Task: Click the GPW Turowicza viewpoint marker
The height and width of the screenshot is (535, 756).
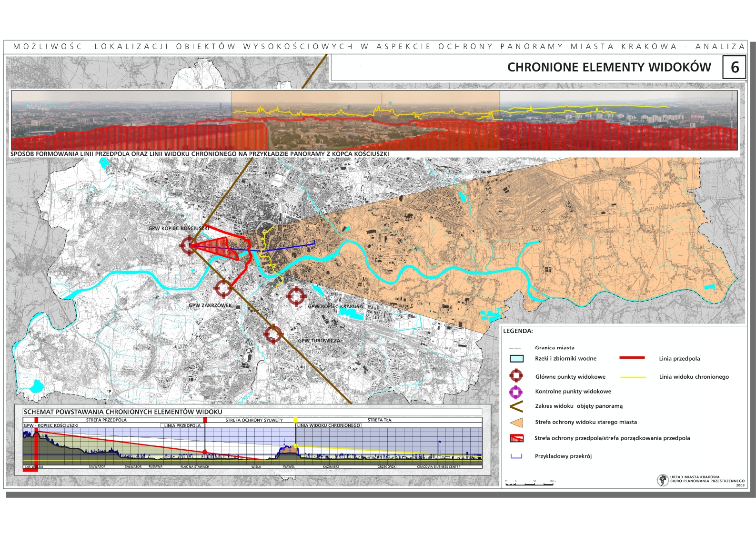Action: (273, 334)
